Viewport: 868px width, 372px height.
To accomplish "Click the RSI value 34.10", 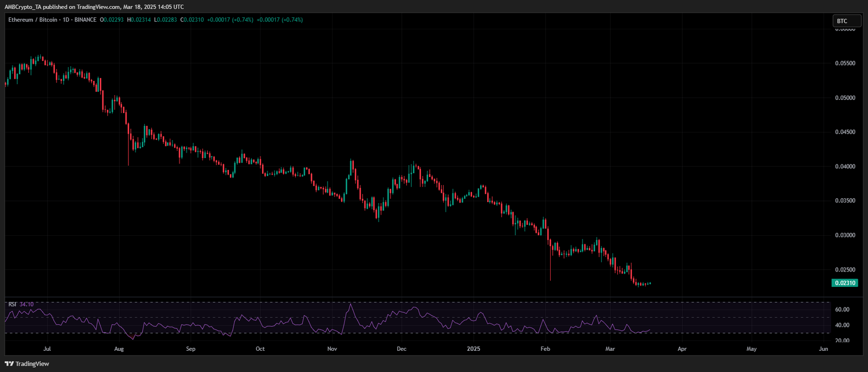I will (x=27, y=305).
